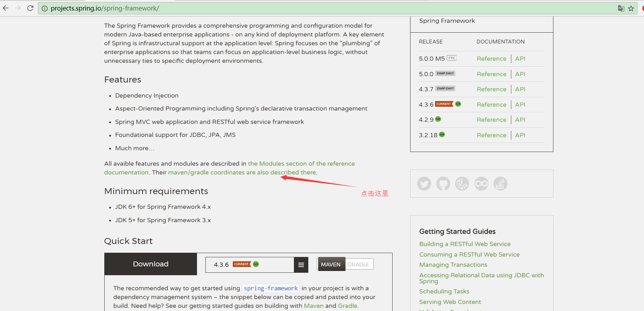644x311 pixels.
Task: Click GA badge in Quick Start version selector
Action: click(256, 264)
